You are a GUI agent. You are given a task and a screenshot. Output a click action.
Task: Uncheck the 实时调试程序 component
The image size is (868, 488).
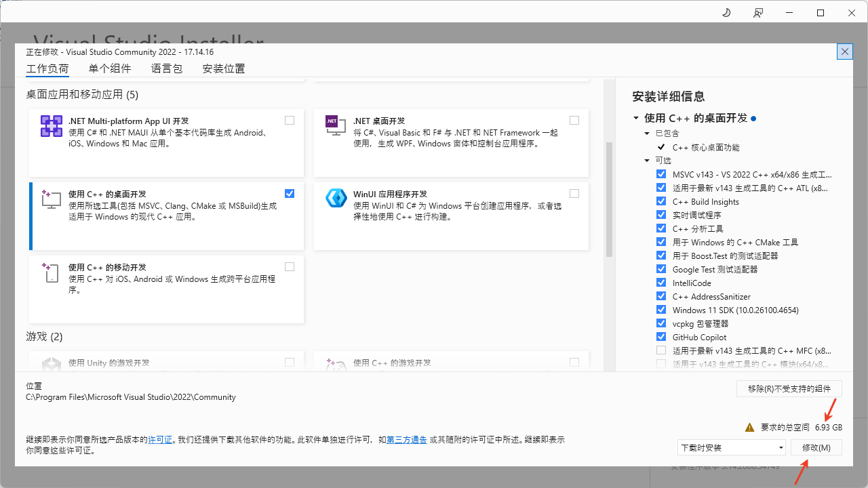pos(661,215)
